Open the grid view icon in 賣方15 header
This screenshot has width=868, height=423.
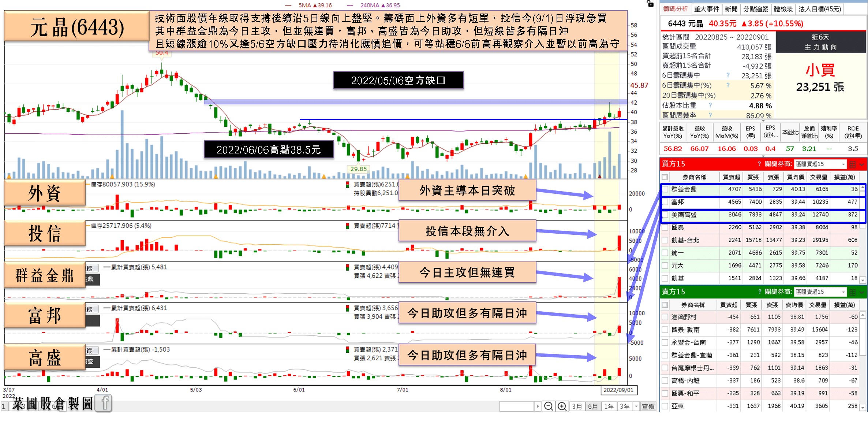pos(852,292)
